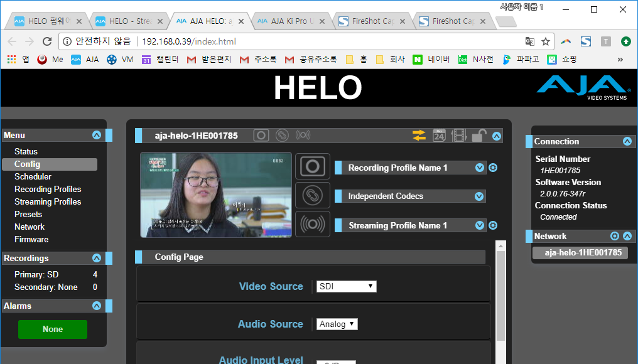
Task: Start streaming with the large stream button
Action: 313,224
